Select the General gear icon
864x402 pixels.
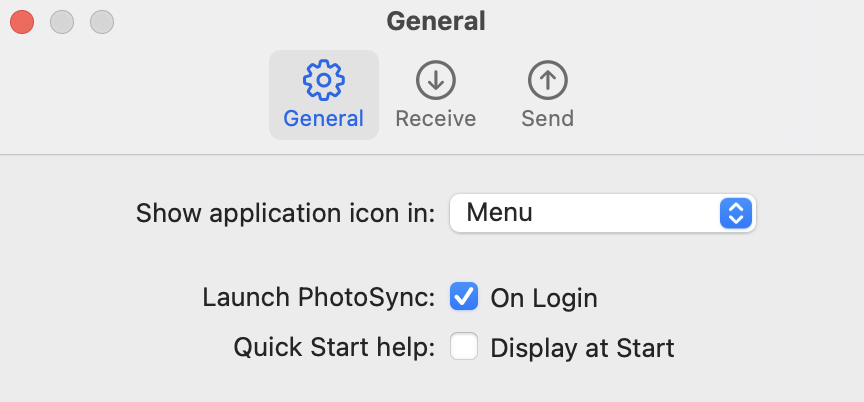point(324,80)
